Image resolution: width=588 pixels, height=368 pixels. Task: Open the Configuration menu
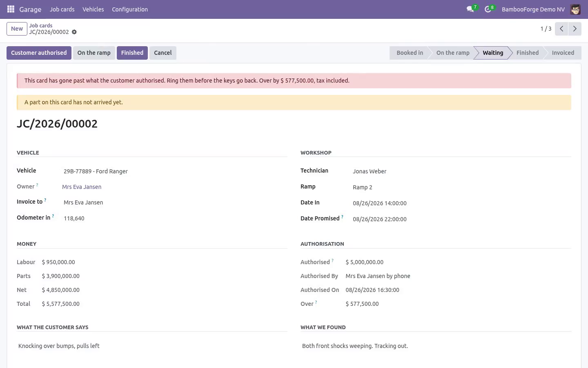pos(130,9)
